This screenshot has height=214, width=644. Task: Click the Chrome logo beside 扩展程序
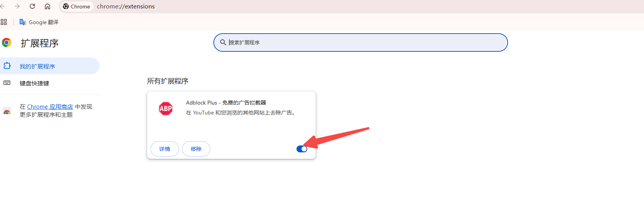[x=7, y=42]
